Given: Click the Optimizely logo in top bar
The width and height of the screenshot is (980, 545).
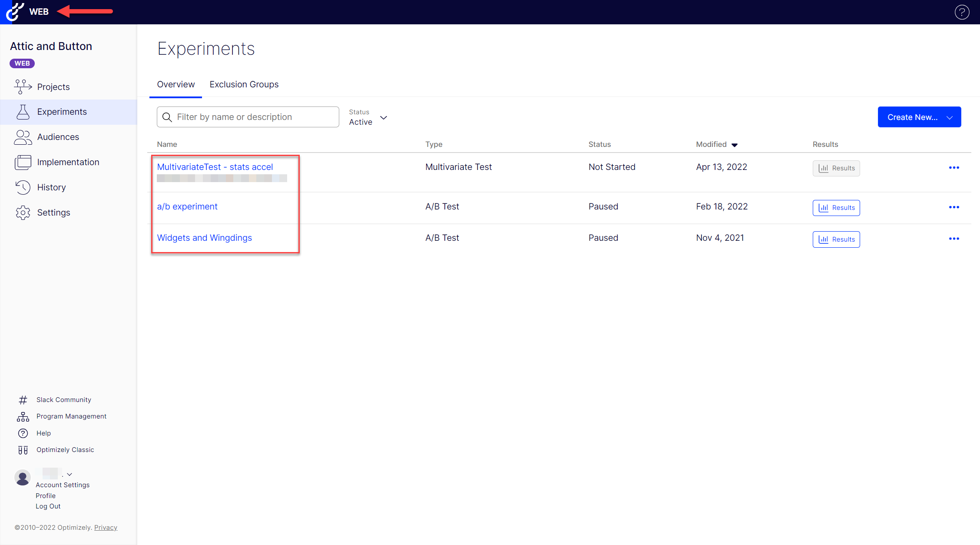Looking at the screenshot, I should point(14,12).
